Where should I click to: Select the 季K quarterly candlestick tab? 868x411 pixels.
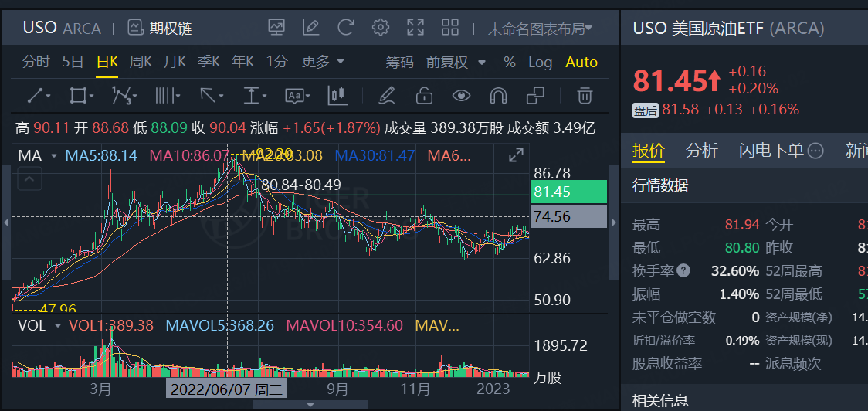tap(209, 62)
